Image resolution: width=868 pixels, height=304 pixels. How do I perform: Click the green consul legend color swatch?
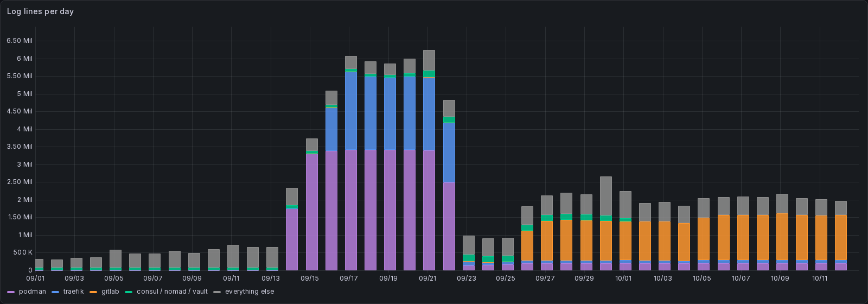click(128, 292)
